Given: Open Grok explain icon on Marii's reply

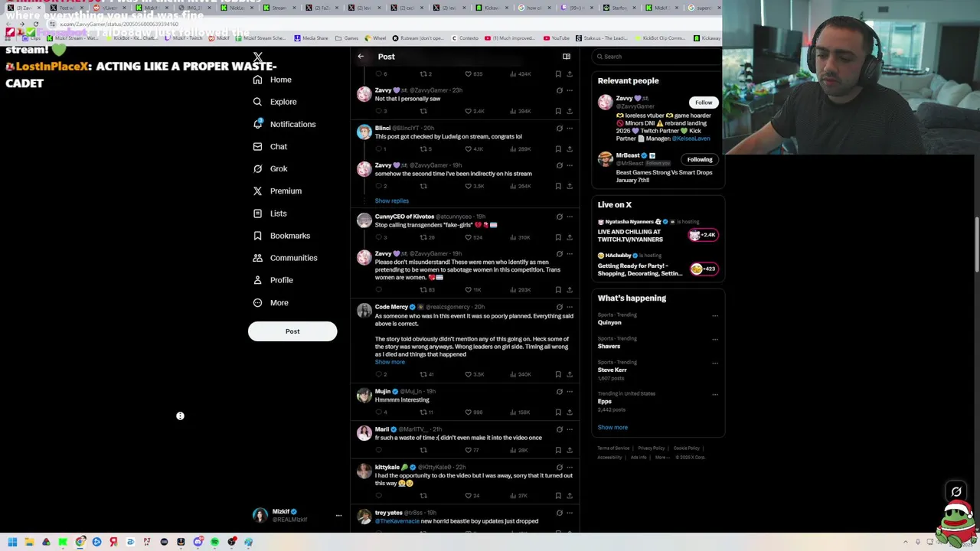Looking at the screenshot, I should (559, 429).
